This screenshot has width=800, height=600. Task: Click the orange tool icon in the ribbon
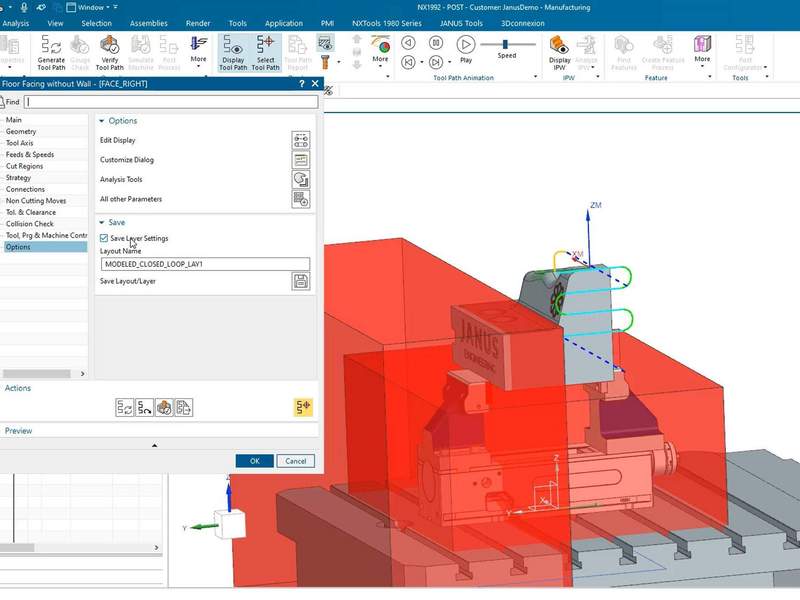(x=325, y=62)
